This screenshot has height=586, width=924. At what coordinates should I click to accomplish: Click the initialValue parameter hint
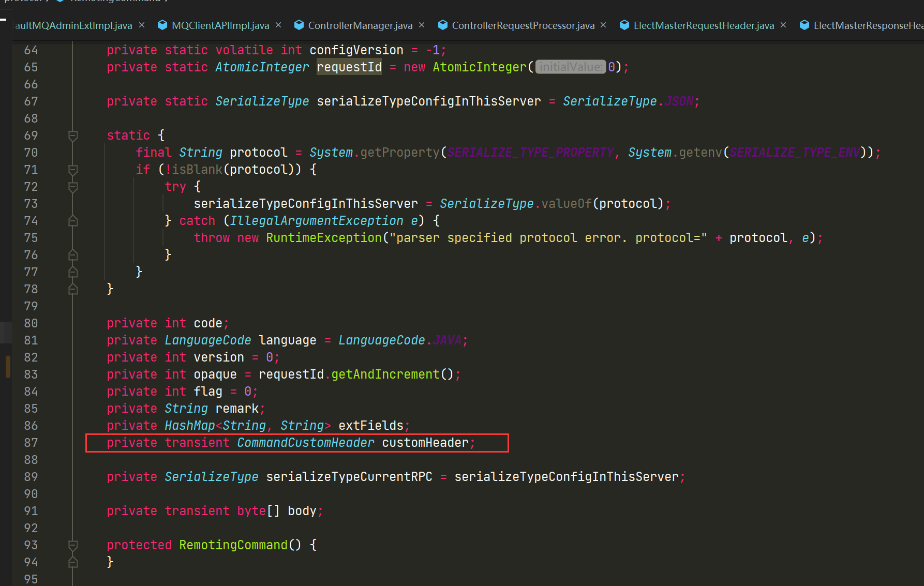click(570, 67)
